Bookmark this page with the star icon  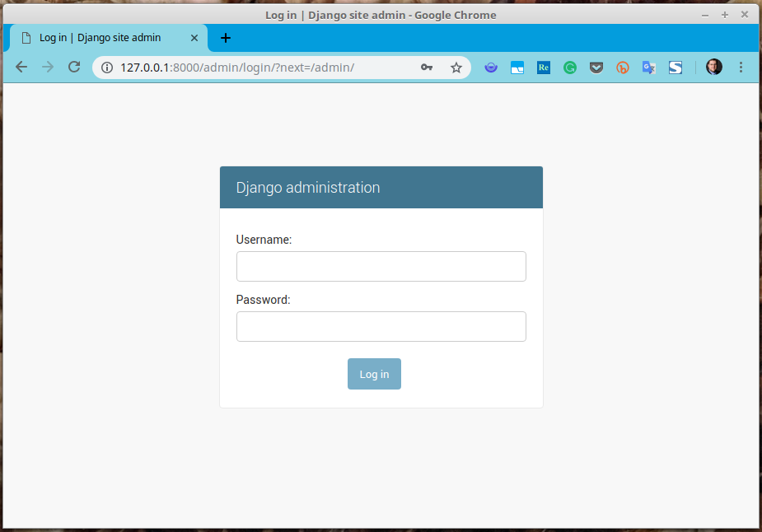456,68
